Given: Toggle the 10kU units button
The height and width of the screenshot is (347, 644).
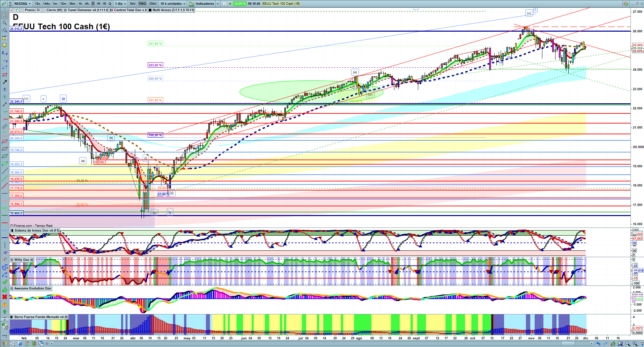Looking at the screenshot, I should (142, 4).
